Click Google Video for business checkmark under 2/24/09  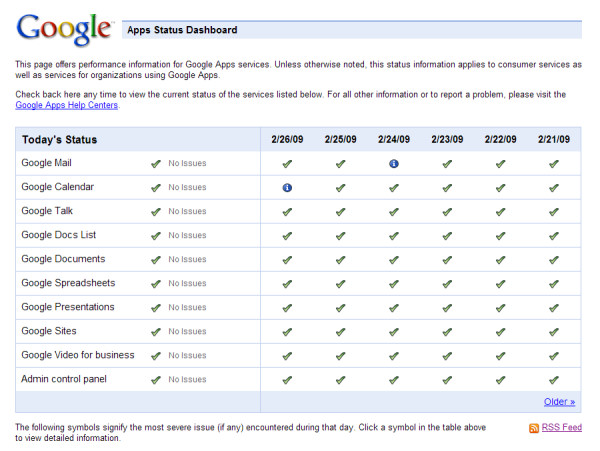394,356
